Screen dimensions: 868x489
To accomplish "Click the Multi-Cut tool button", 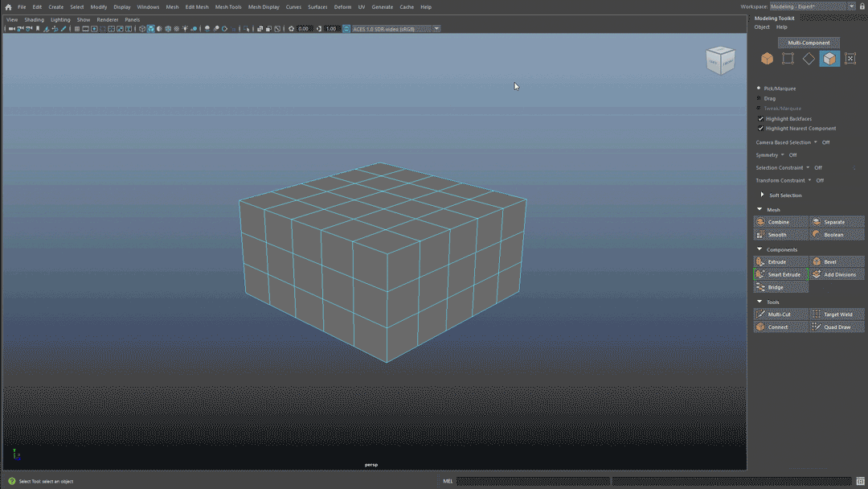I will coord(781,314).
